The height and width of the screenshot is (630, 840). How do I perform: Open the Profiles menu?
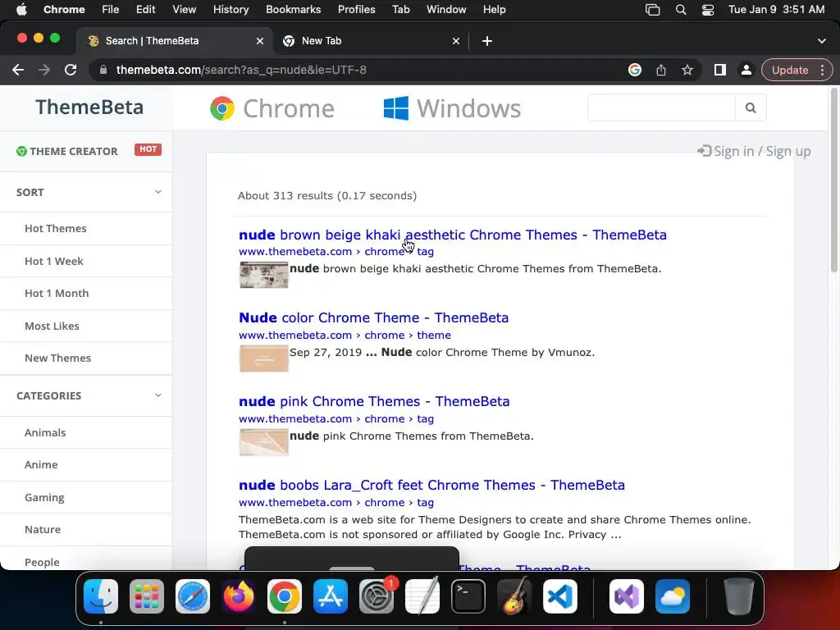pyautogui.click(x=356, y=10)
